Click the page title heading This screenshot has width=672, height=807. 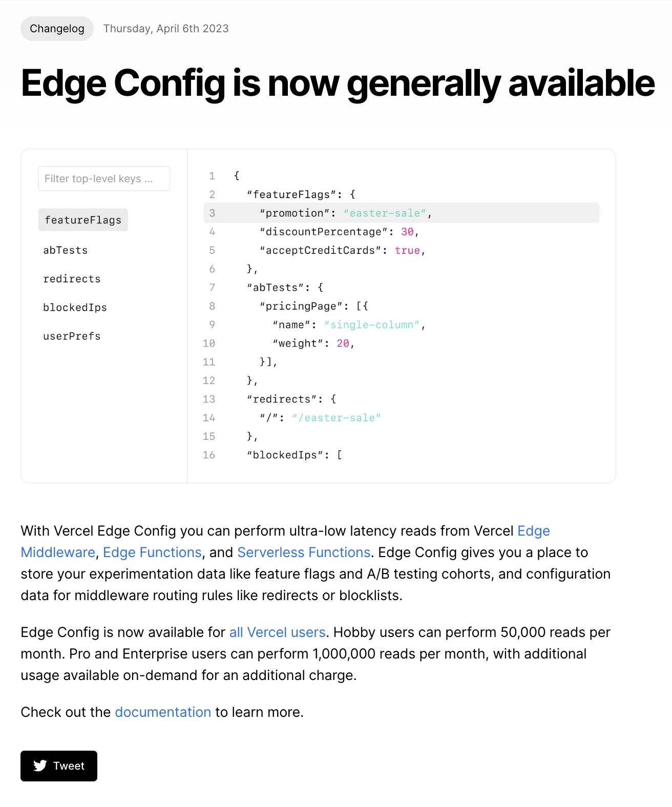(x=338, y=83)
